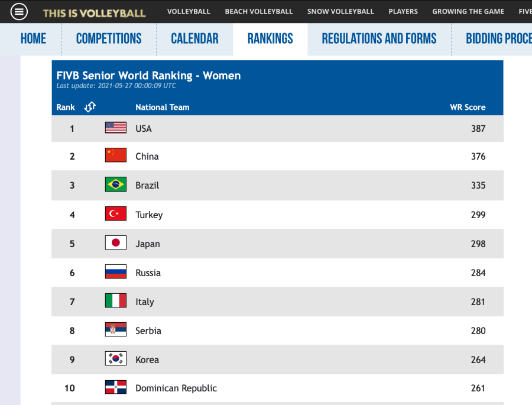Select Beach Volleyball in top menu
Screen dimensions: 532x405
click(258, 12)
